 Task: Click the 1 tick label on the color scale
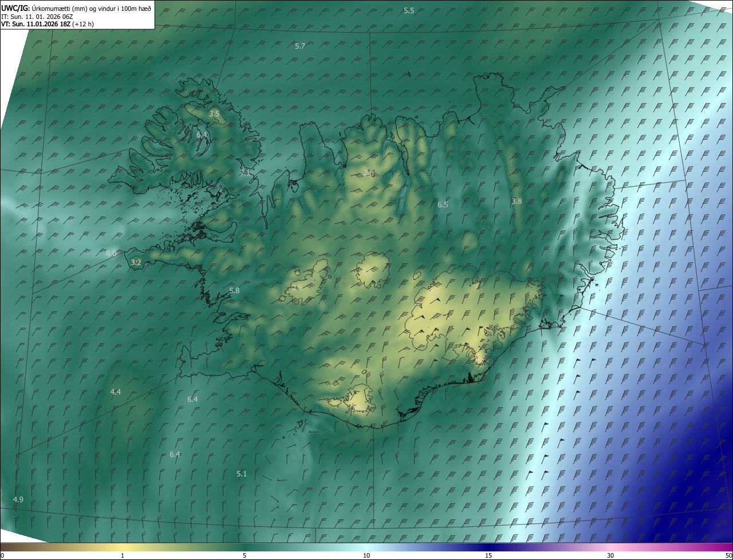(123, 555)
